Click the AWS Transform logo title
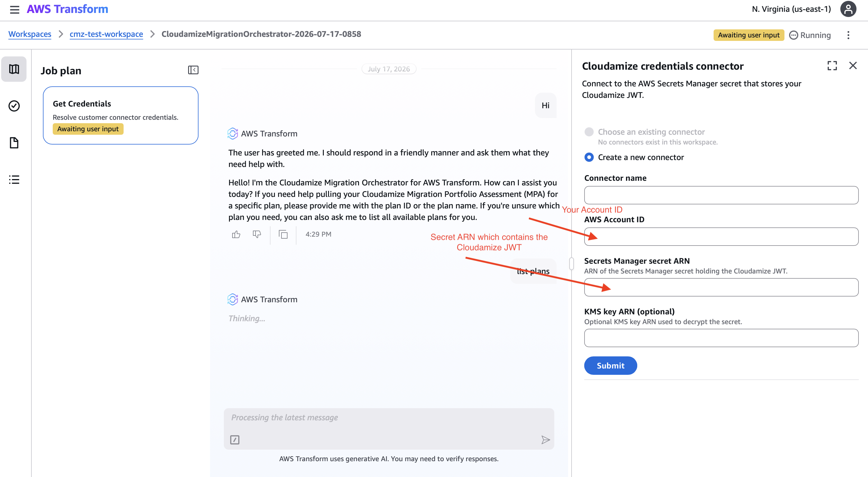Image resolution: width=868 pixels, height=477 pixels. click(67, 9)
